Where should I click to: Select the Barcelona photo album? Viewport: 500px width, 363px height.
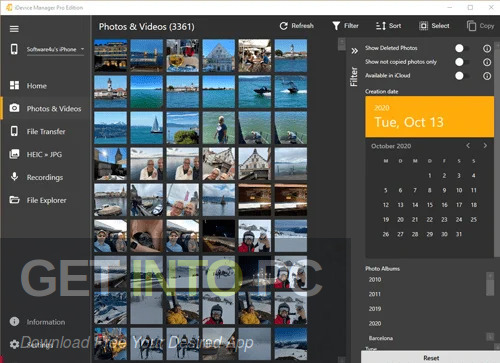pyautogui.click(x=381, y=338)
